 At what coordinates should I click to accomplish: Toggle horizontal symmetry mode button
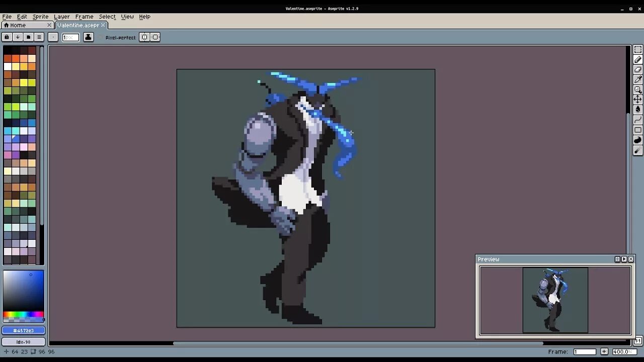(144, 37)
